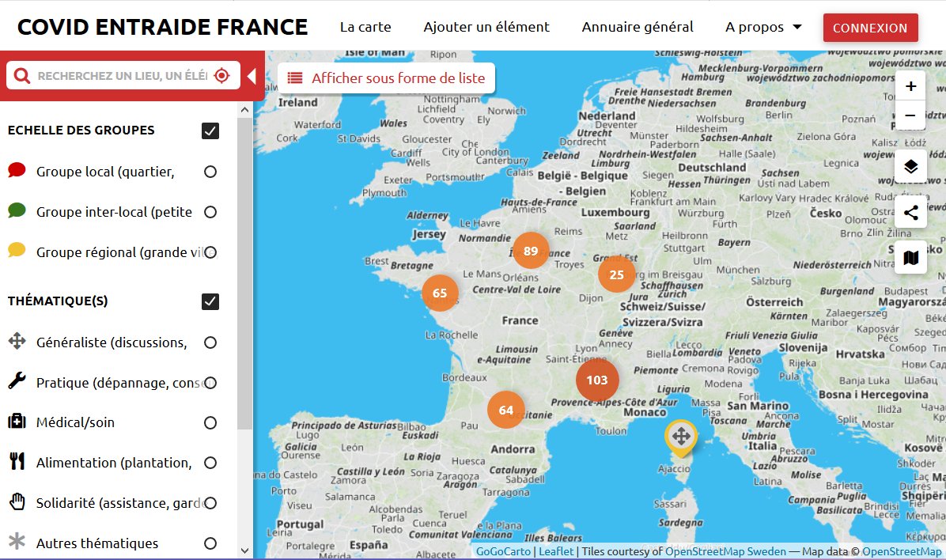Focus the Recherchez un lieu search field
The image size is (946, 560).
tap(123, 76)
